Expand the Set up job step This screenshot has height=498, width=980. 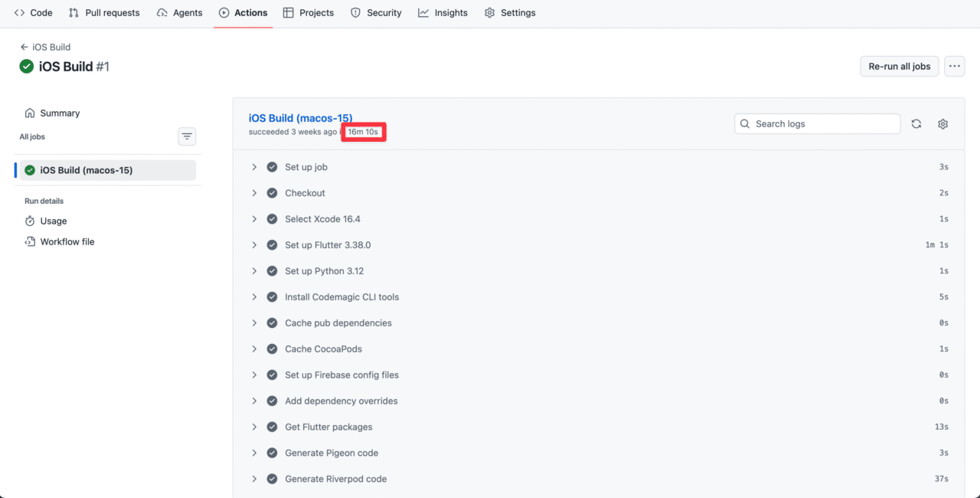[254, 167]
